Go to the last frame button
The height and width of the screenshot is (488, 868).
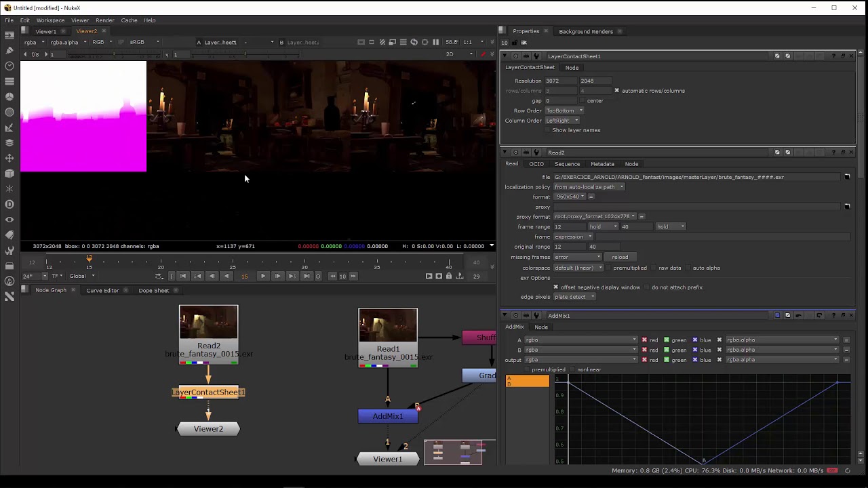tap(306, 276)
